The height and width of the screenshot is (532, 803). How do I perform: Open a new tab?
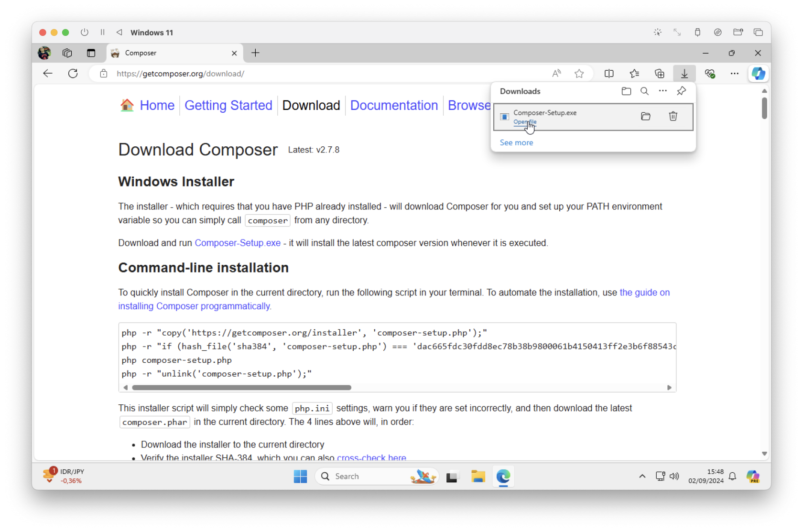pyautogui.click(x=255, y=53)
